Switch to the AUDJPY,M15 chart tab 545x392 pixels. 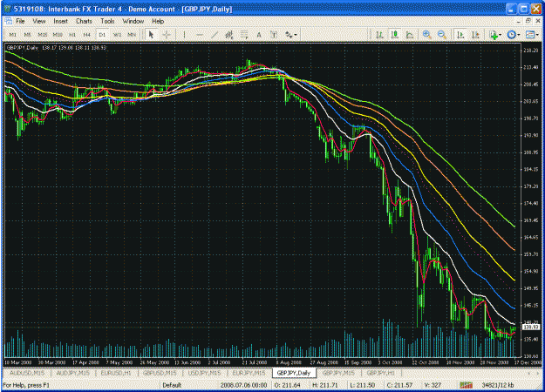pyautogui.click(x=72, y=373)
